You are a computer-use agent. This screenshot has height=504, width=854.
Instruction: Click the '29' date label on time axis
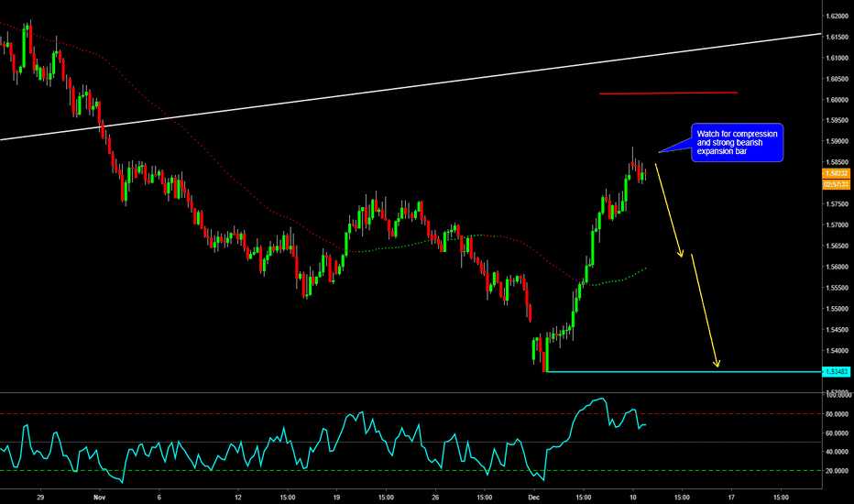click(x=40, y=497)
